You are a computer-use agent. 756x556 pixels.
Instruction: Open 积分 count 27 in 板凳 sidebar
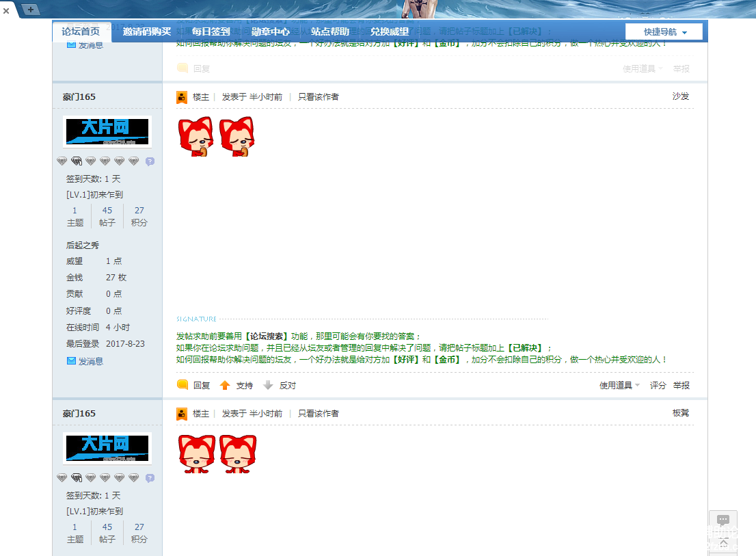click(x=139, y=527)
